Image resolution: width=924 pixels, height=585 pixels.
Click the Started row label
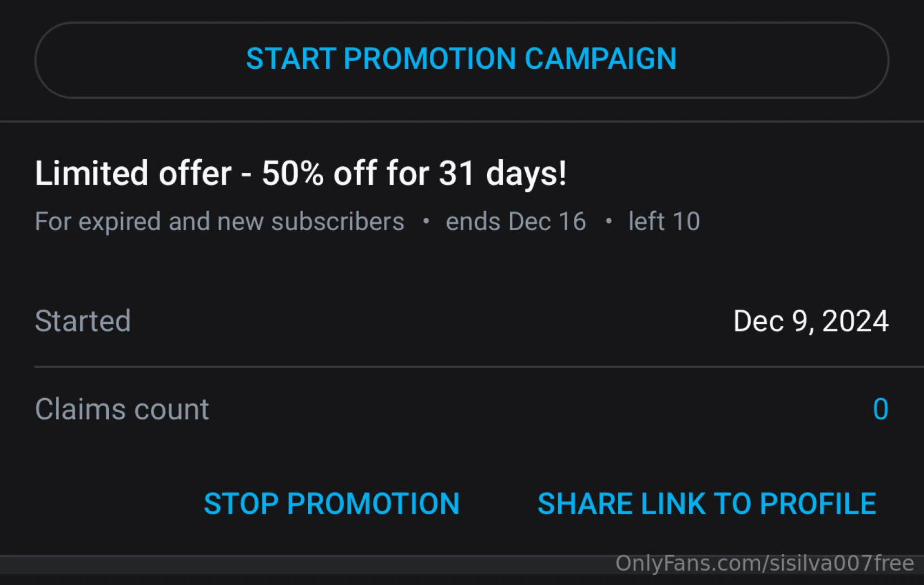coord(83,321)
